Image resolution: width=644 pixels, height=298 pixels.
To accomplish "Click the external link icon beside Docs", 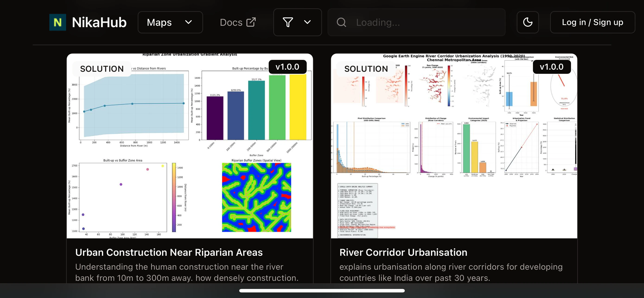I will [251, 22].
